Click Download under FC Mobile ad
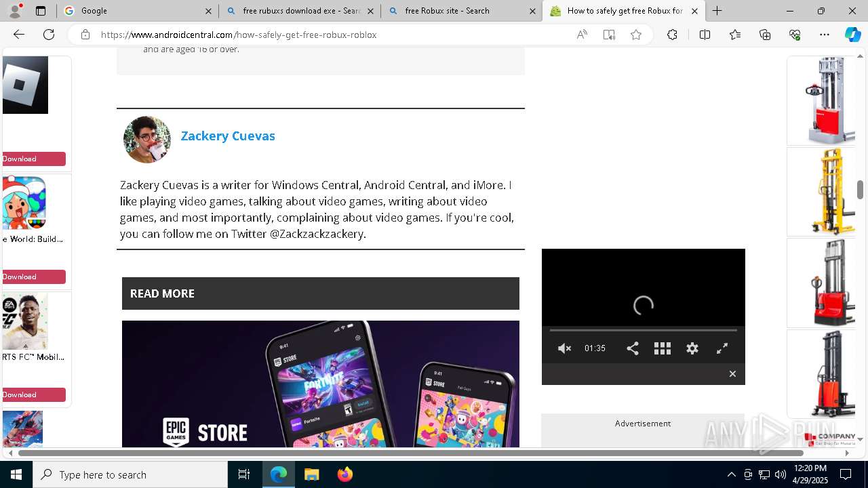This screenshot has height=488, width=868. point(34,394)
